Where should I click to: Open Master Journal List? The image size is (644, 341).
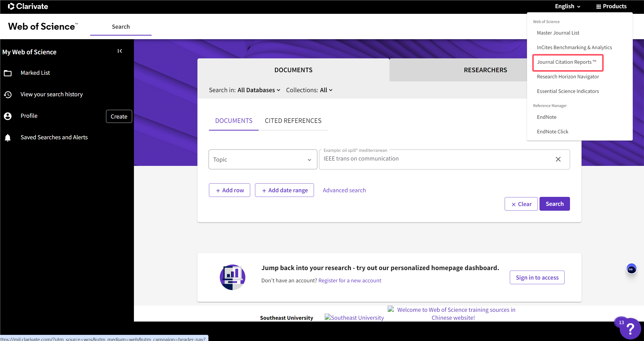[x=558, y=33]
